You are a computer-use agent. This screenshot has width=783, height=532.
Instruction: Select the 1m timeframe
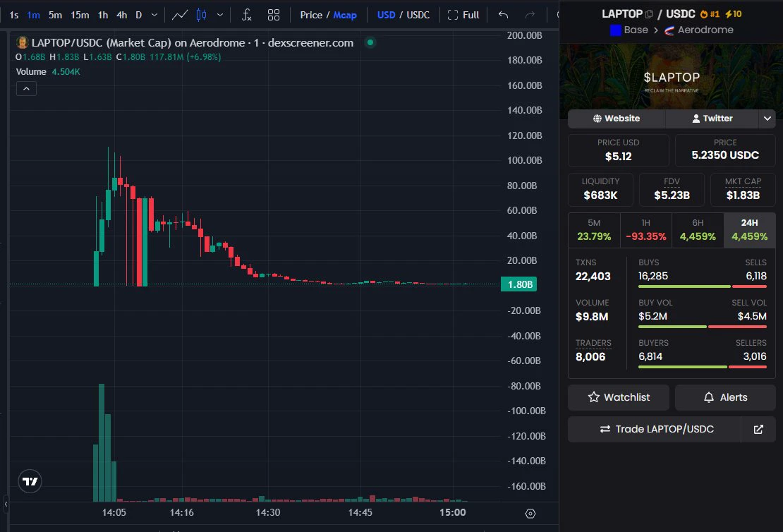coord(33,15)
